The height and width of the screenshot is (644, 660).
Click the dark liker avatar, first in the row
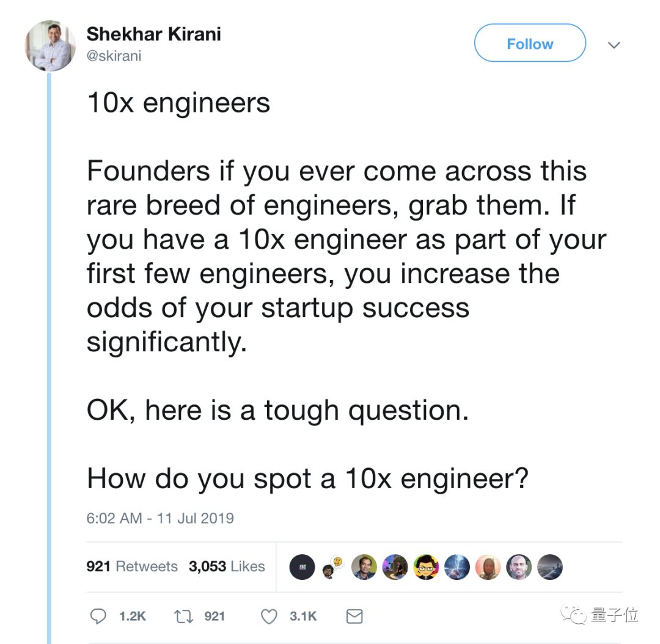(x=301, y=567)
